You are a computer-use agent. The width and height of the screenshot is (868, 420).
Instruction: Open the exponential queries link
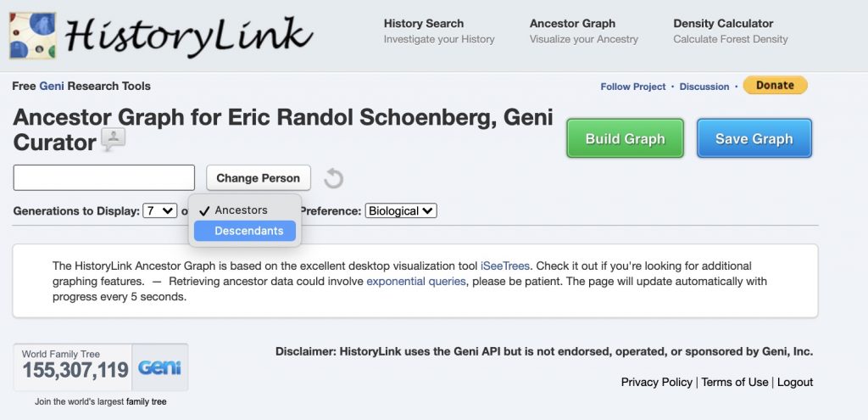pos(415,282)
